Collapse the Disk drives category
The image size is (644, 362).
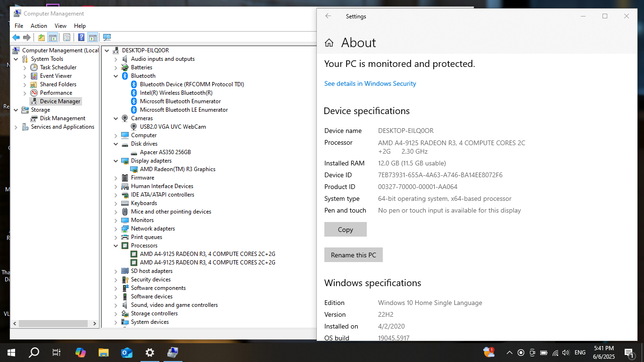coord(116,144)
